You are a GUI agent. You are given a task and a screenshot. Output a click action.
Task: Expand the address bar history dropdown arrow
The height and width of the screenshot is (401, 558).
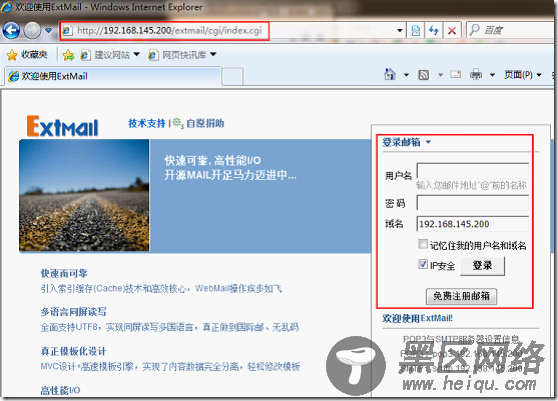pos(400,31)
